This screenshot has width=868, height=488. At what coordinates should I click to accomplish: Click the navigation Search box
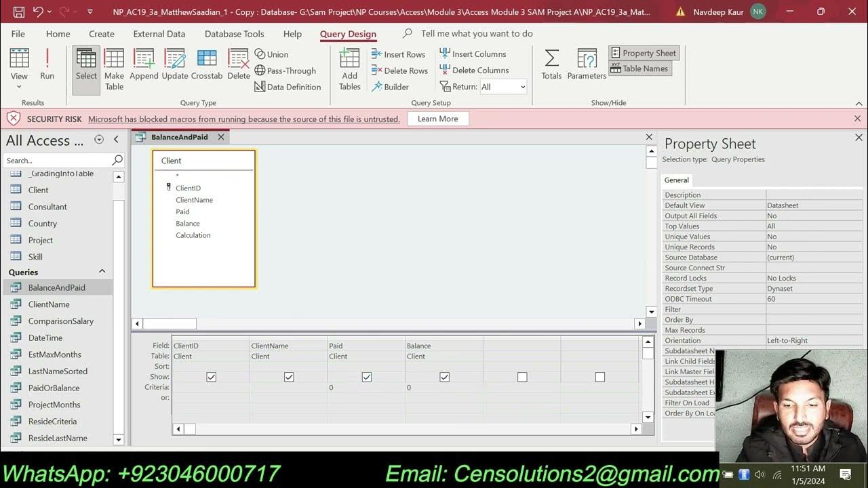pos(58,161)
